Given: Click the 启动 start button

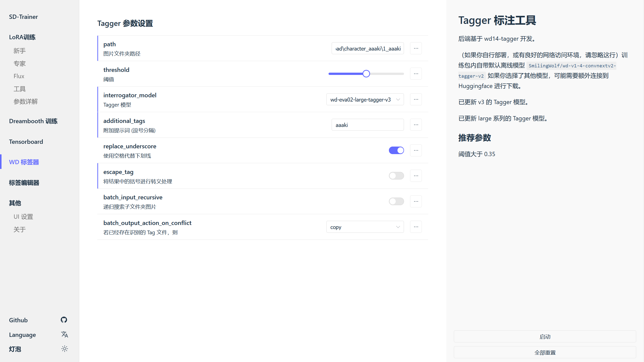Looking at the screenshot, I should pos(545,337).
